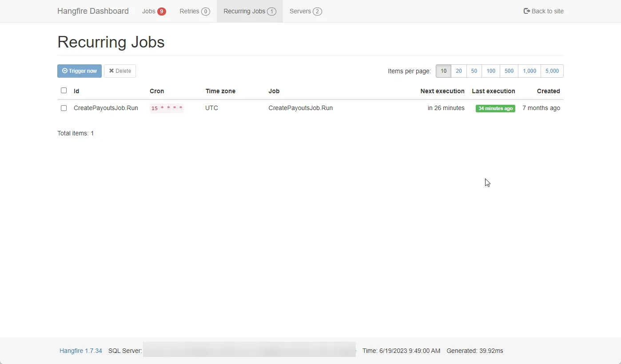This screenshot has height=364, width=621.
Task: Click the Trigger now play icon
Action: click(x=65, y=71)
